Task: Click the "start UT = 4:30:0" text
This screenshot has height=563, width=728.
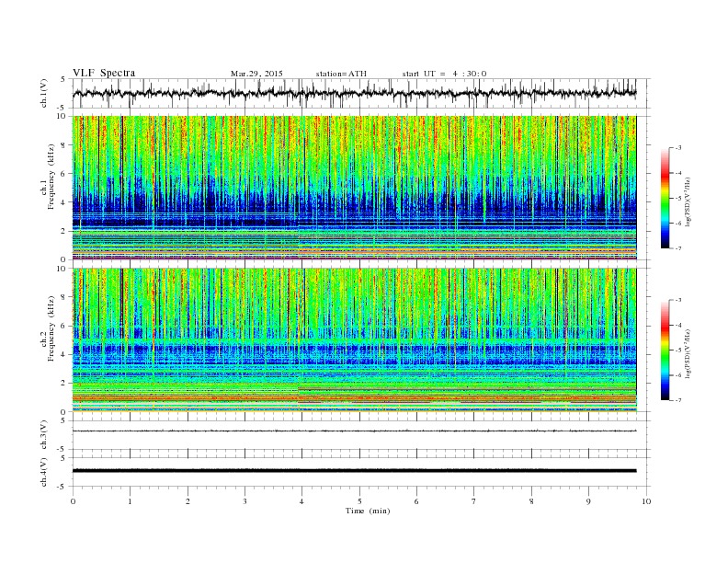Action: click(444, 74)
